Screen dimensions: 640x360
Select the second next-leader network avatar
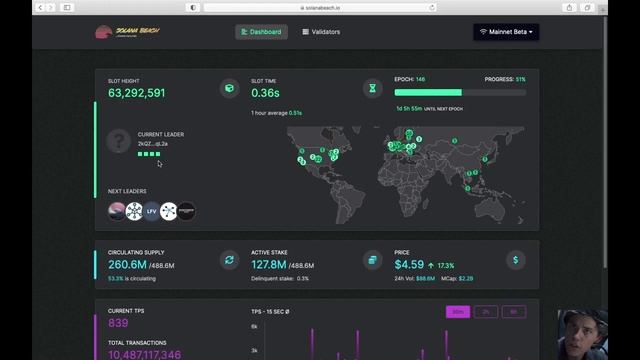(134, 211)
